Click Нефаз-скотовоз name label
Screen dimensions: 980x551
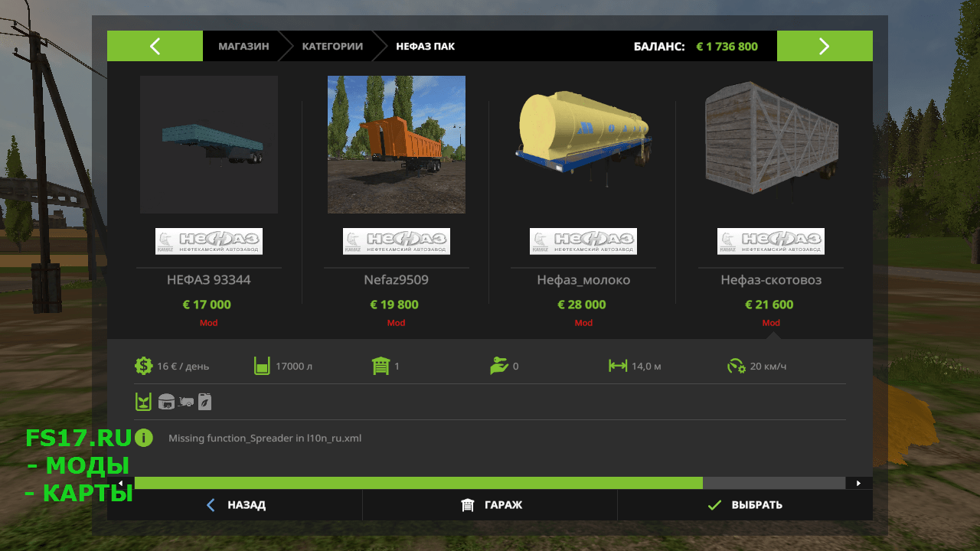[x=771, y=280]
